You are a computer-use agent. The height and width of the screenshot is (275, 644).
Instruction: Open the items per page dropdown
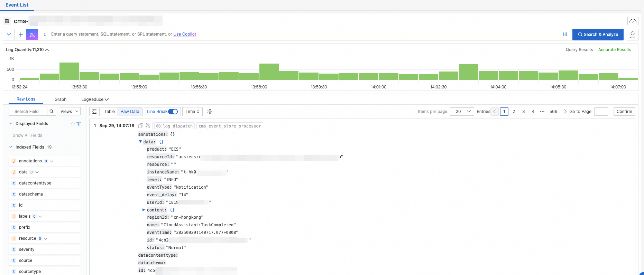point(462,112)
